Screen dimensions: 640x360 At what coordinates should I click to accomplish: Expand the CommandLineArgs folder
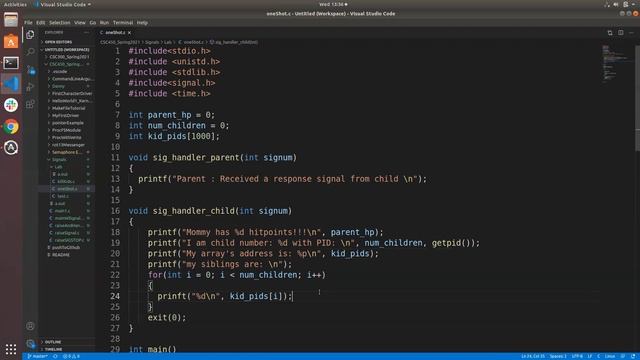tap(72, 79)
